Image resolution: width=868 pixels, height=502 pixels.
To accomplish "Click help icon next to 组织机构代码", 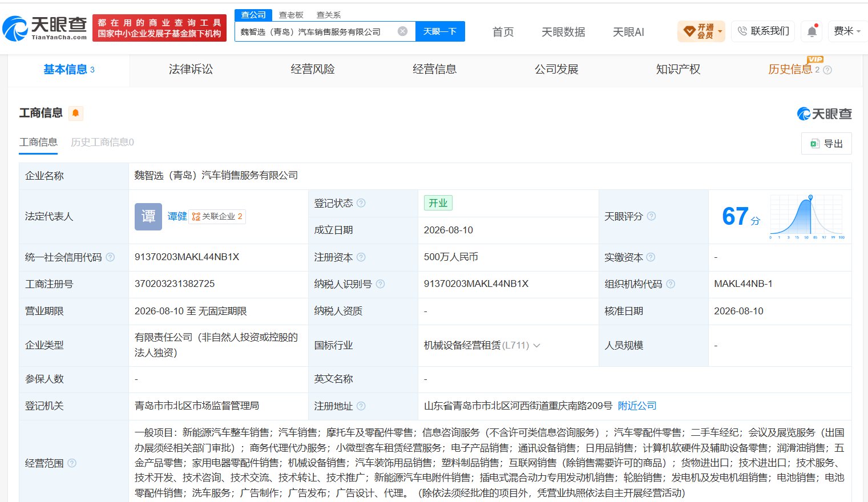I will pyautogui.click(x=671, y=284).
